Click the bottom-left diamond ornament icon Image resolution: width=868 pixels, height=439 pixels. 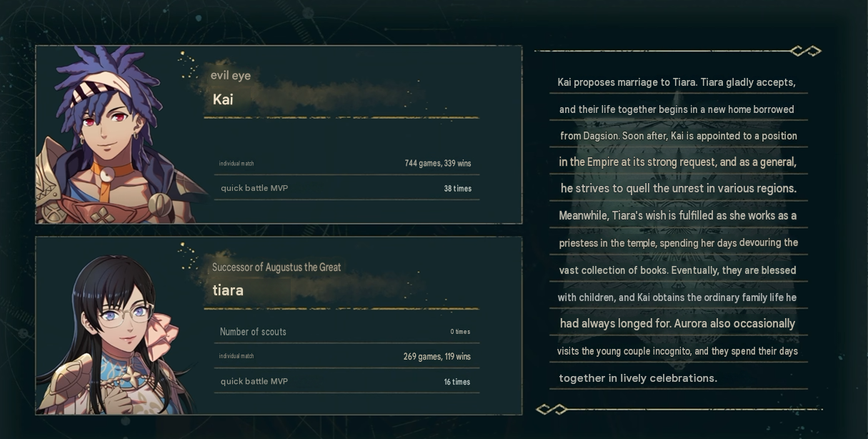click(552, 410)
